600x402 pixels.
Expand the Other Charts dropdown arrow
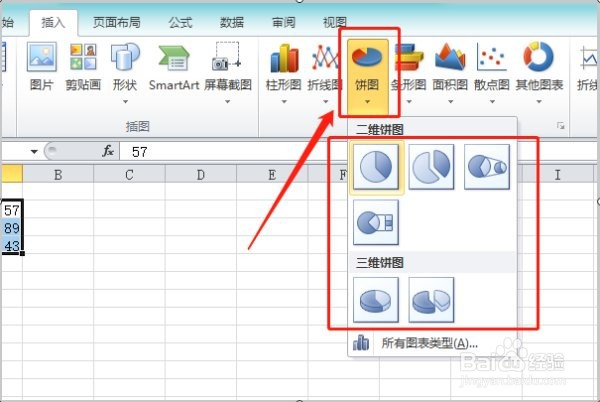click(x=539, y=102)
